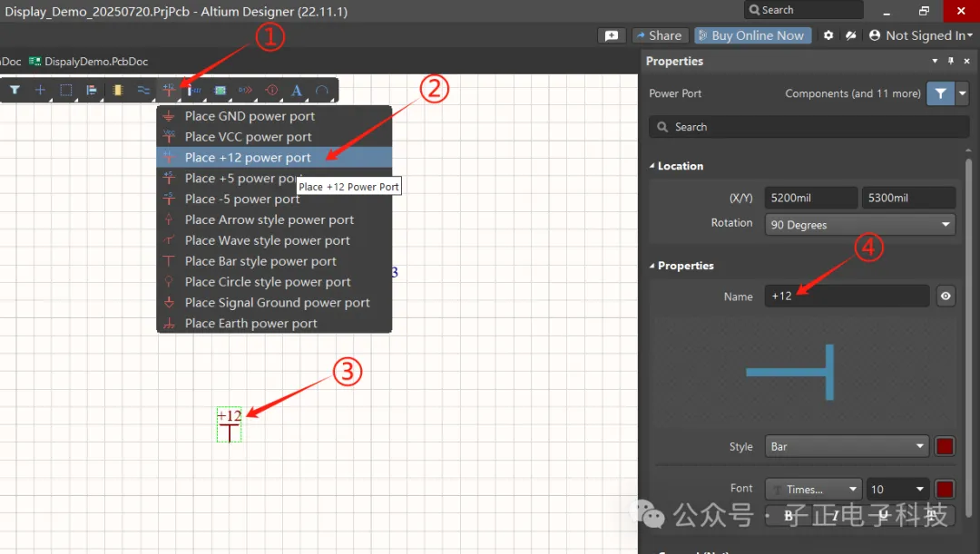Click the Search box in the title bar
980x554 pixels.
coord(804,10)
